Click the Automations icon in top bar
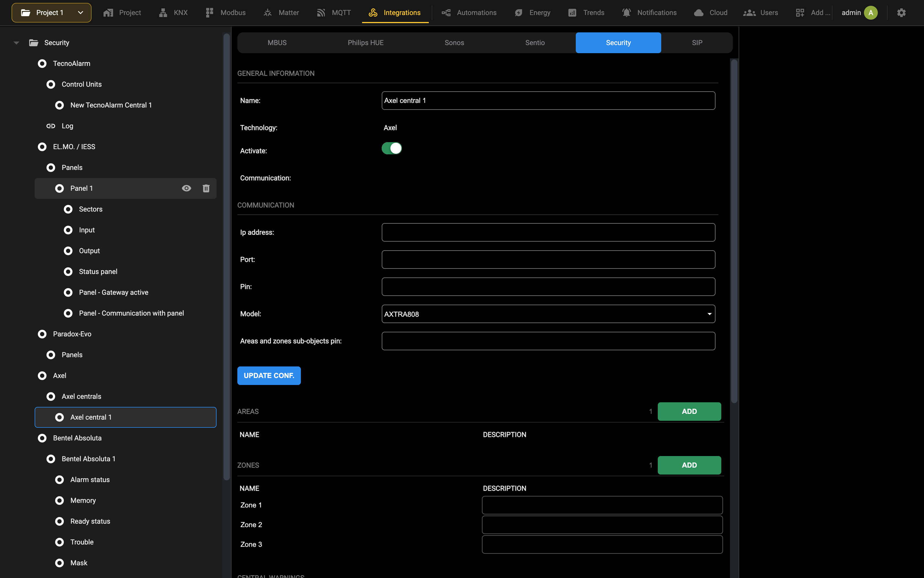Viewport: 924px width, 578px height. (446, 13)
